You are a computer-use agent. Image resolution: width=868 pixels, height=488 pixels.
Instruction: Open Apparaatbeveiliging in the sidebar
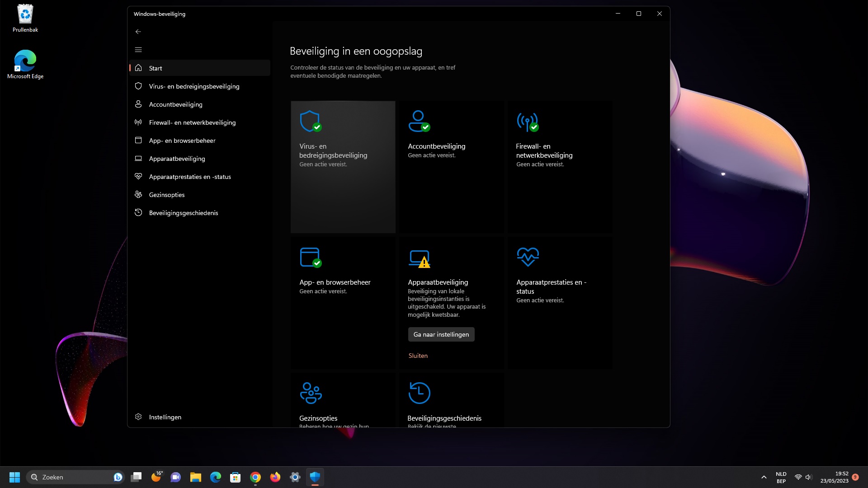[200, 158]
